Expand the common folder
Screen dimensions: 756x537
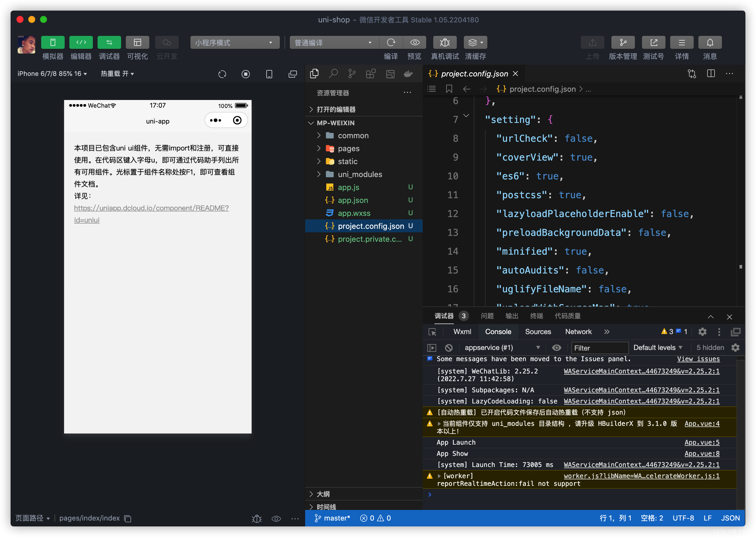pos(364,136)
